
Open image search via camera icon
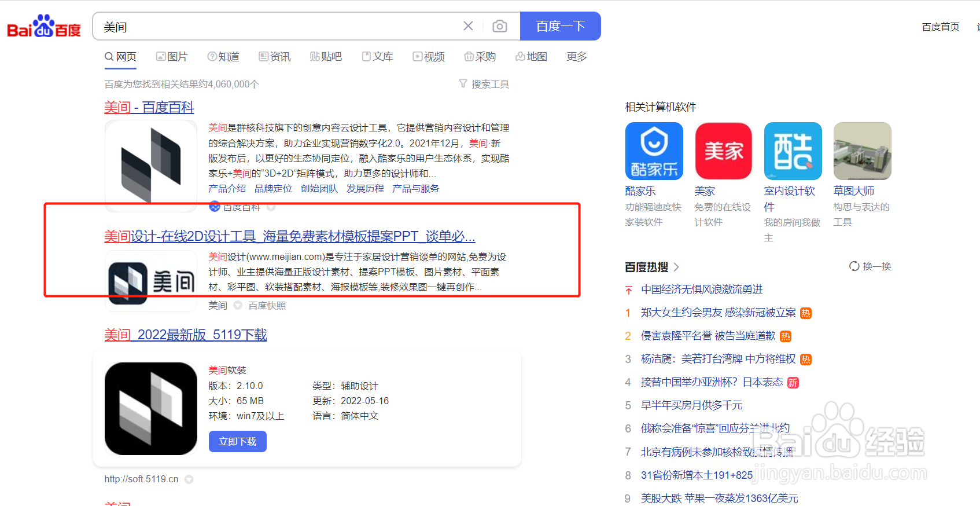[500, 26]
